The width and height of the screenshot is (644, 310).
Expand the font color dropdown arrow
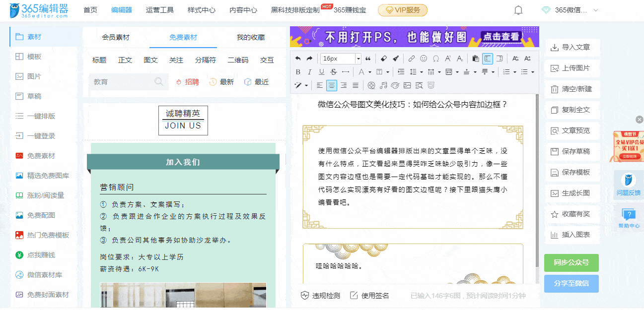pos(370,72)
